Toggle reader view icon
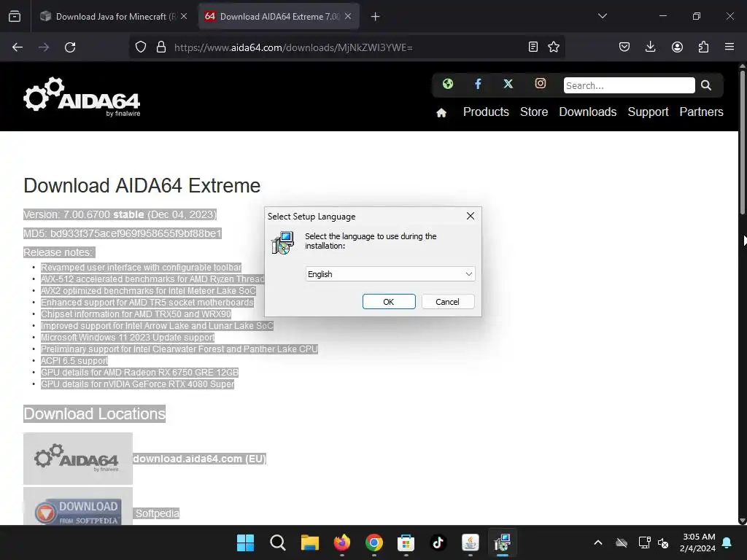The width and height of the screenshot is (747, 560). [x=533, y=47]
